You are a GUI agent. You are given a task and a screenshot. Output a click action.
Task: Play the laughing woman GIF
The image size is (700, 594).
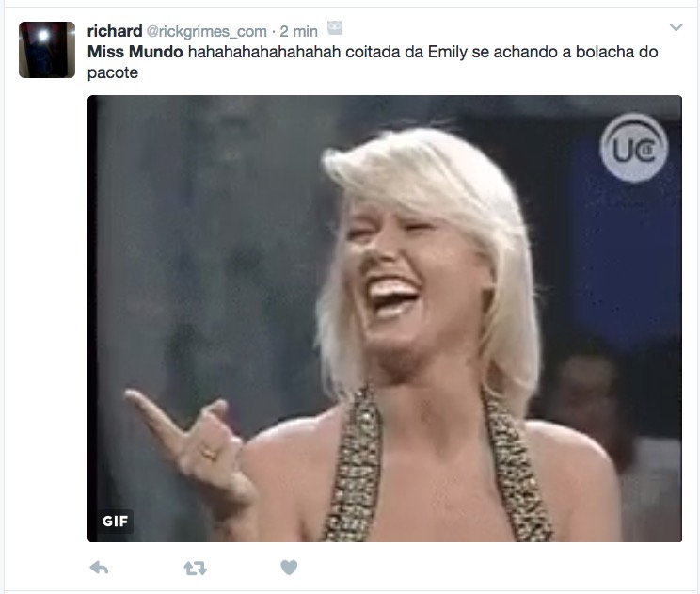[x=385, y=318]
